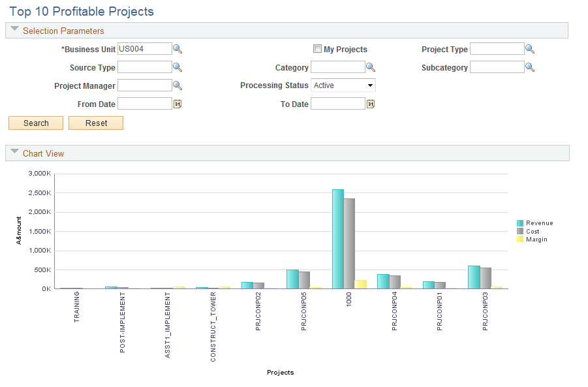Open the Subcategory lookup magnifier
The height and width of the screenshot is (387, 588).
coord(529,67)
